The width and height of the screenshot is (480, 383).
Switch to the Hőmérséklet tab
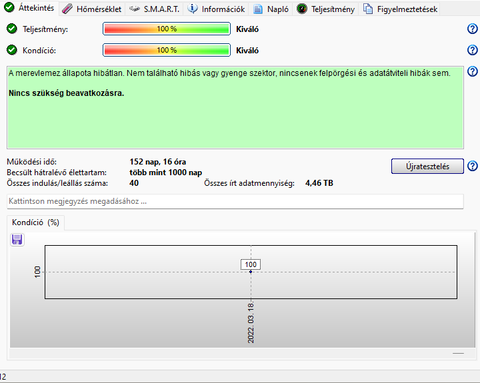(x=92, y=9)
